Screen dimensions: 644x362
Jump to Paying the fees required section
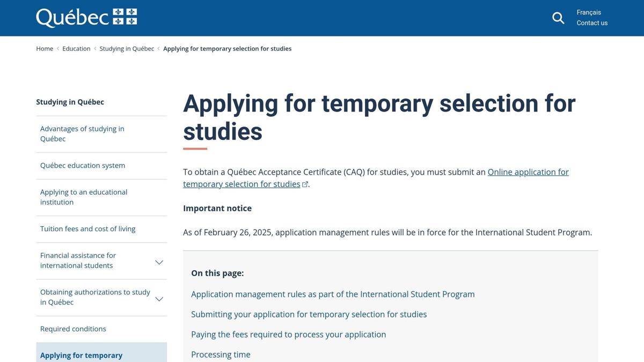(288, 335)
